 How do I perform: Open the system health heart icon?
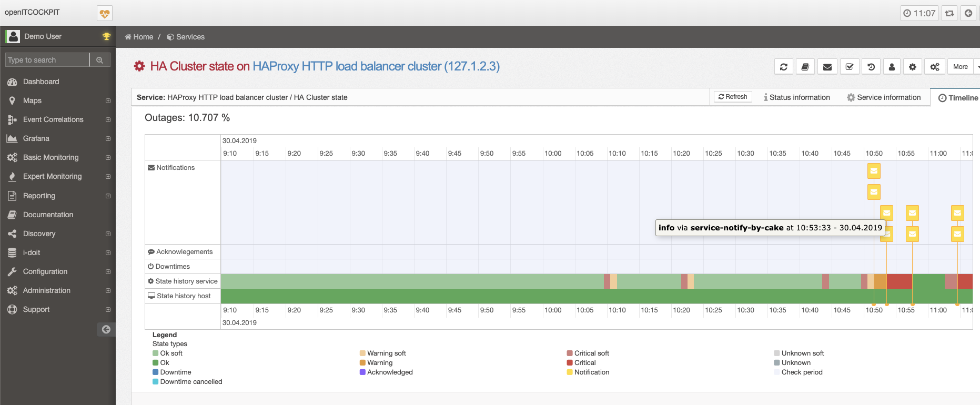(x=105, y=13)
